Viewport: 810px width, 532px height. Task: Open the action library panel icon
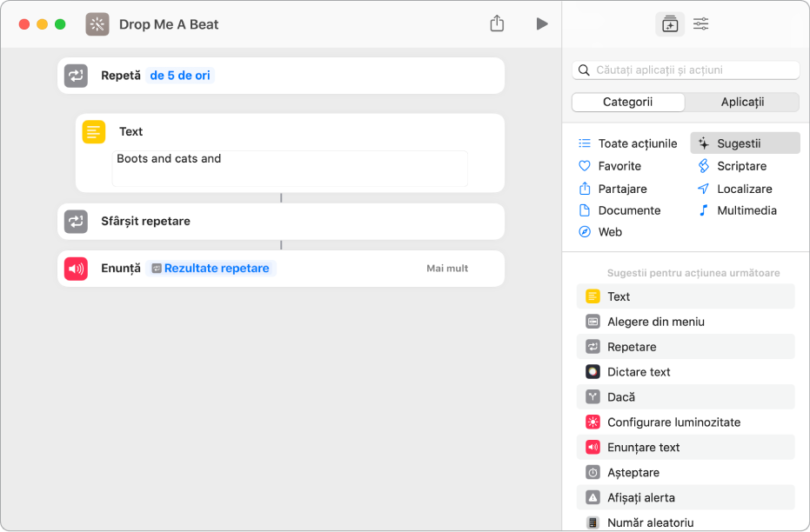670,24
